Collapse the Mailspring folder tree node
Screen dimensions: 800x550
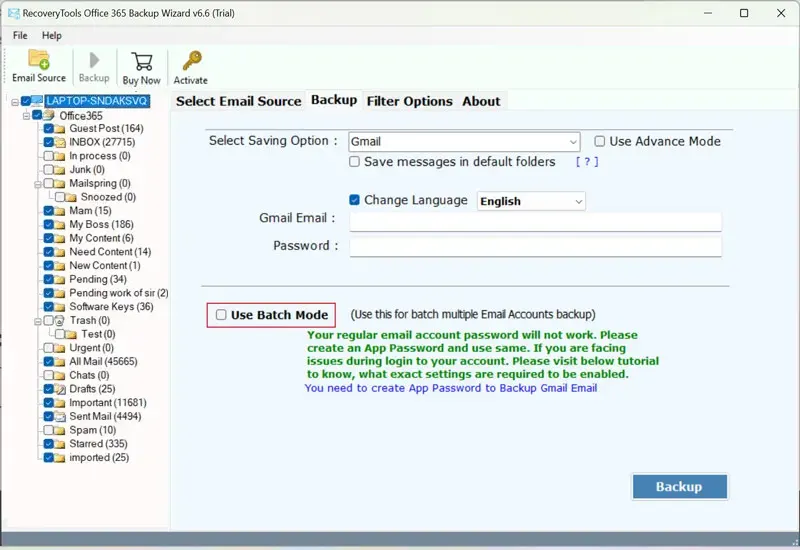coord(37,184)
